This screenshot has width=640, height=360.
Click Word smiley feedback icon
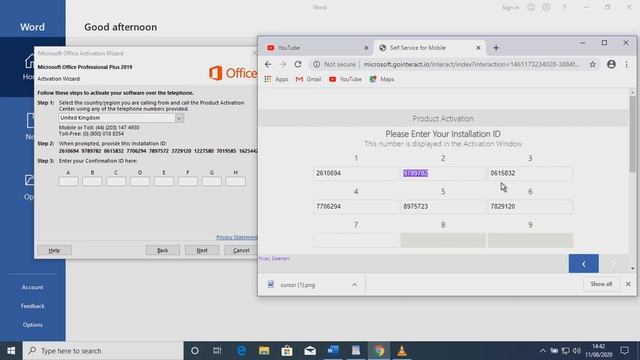[x=531, y=7]
